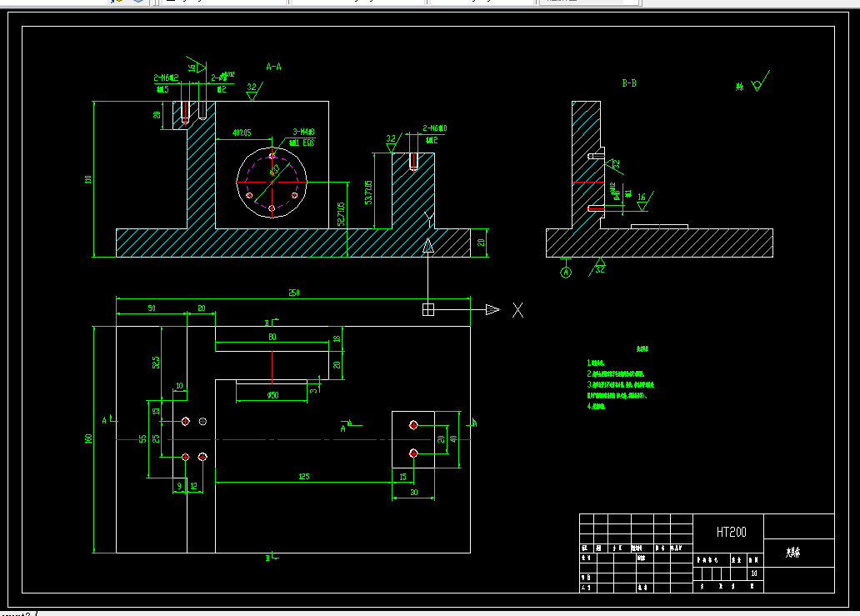Select the 1.6 roughness symbol in B-B view
The width and height of the screenshot is (860, 616).
tap(643, 201)
